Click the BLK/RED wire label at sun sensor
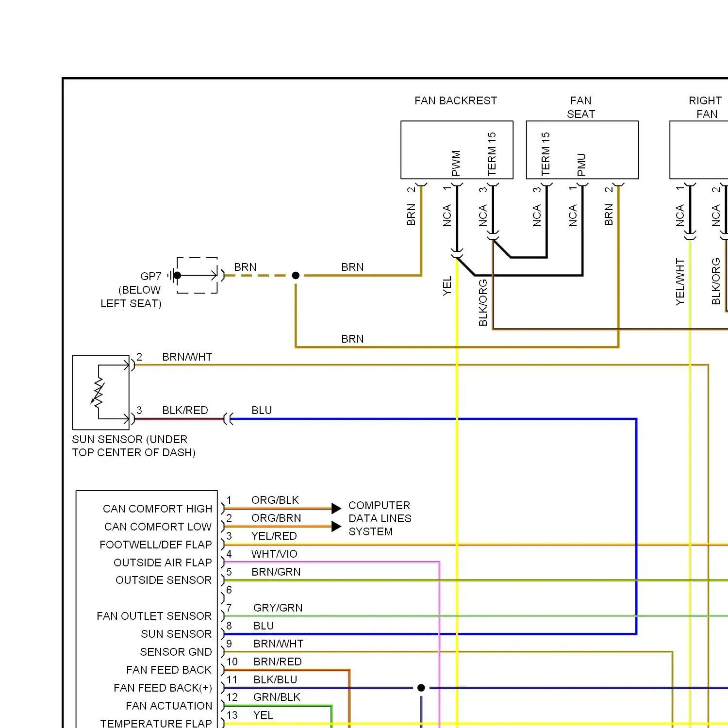This screenshot has width=728, height=728. (x=185, y=410)
